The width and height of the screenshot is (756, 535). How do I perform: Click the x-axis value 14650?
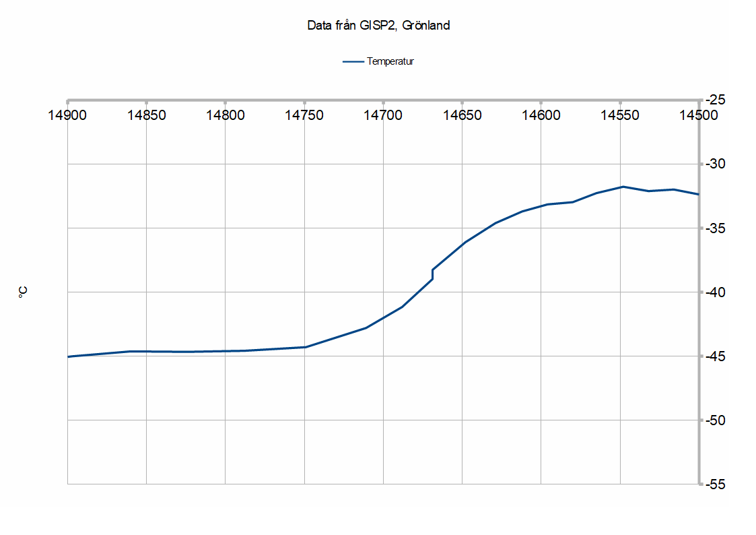[462, 115]
